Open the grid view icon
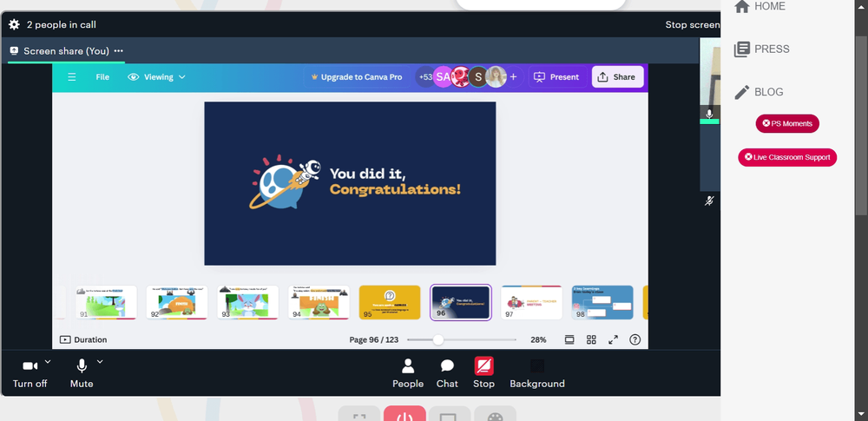Viewport: 868px width, 421px height. [x=591, y=339]
